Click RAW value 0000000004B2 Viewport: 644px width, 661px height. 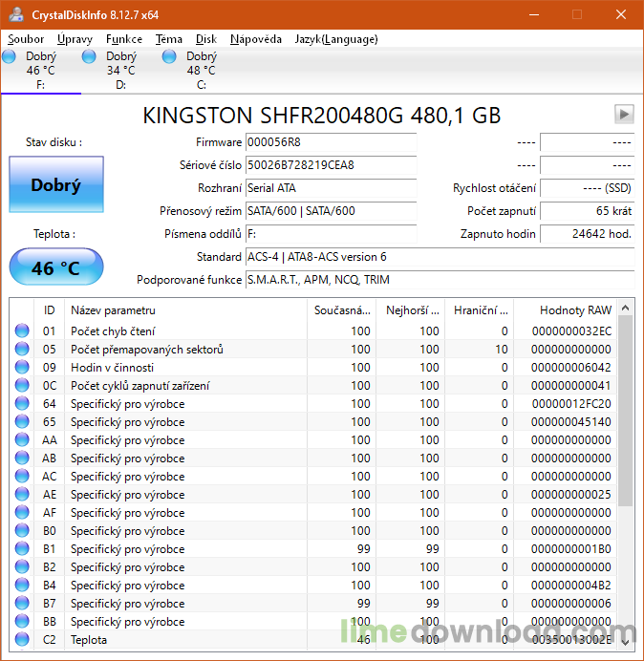(571, 586)
